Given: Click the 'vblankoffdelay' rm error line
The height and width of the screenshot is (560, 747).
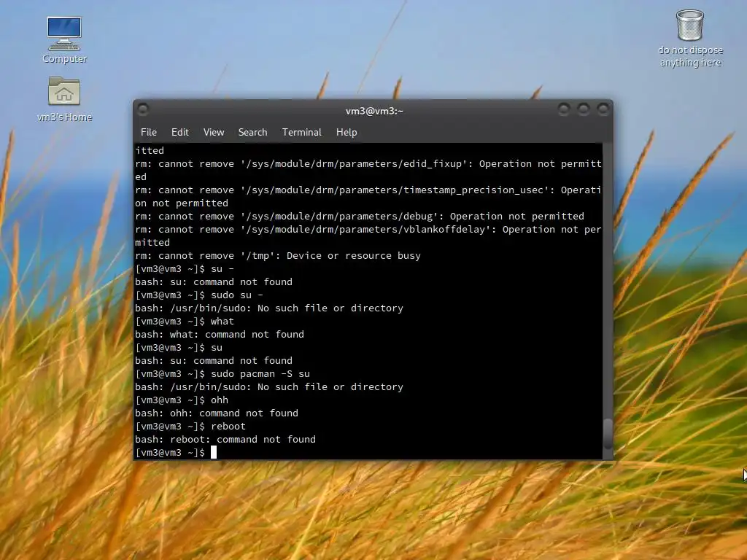Looking at the screenshot, I should tap(368, 236).
